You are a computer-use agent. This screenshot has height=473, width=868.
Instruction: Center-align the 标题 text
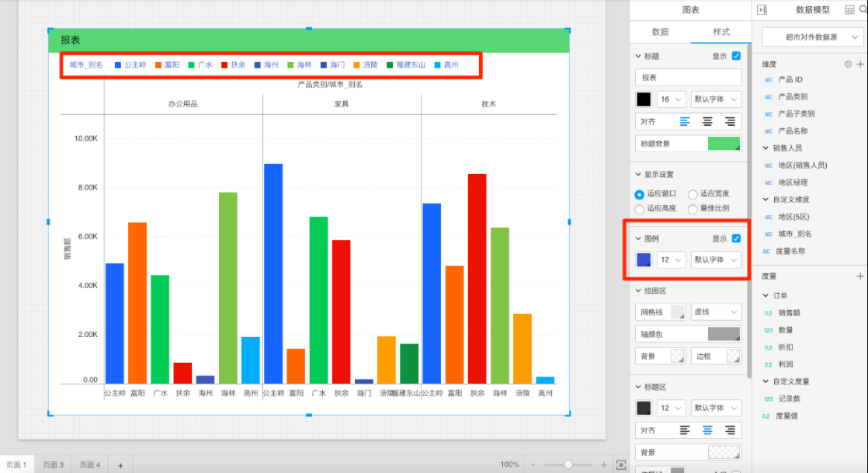point(707,122)
